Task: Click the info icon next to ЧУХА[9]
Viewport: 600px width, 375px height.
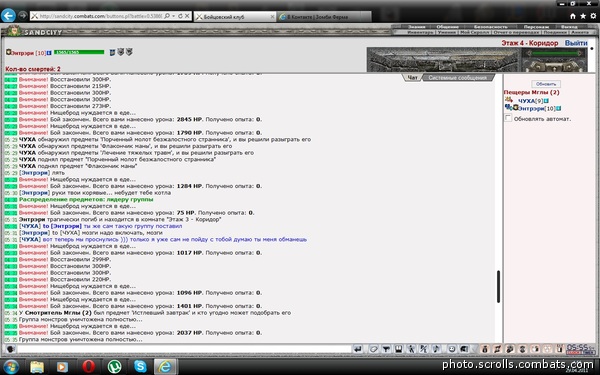Action: point(546,101)
